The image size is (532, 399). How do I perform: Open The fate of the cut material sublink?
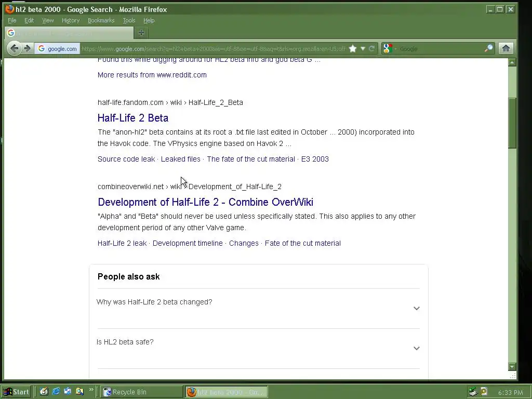[251, 159]
